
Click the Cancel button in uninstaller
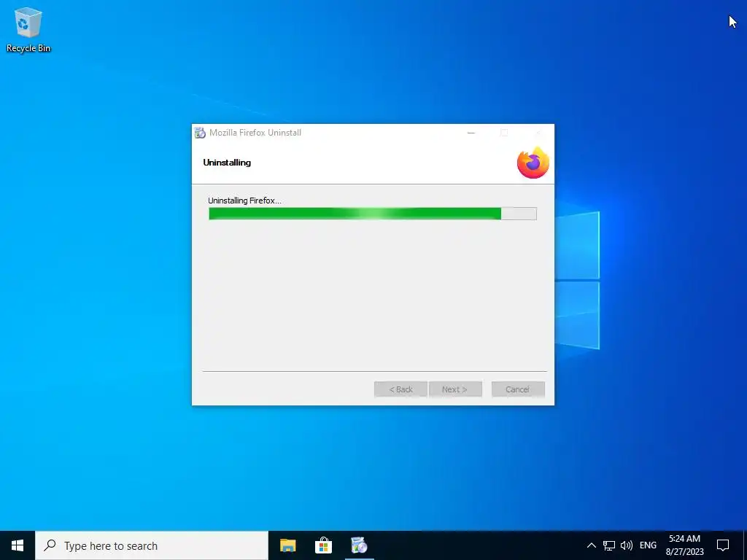pyautogui.click(x=518, y=389)
